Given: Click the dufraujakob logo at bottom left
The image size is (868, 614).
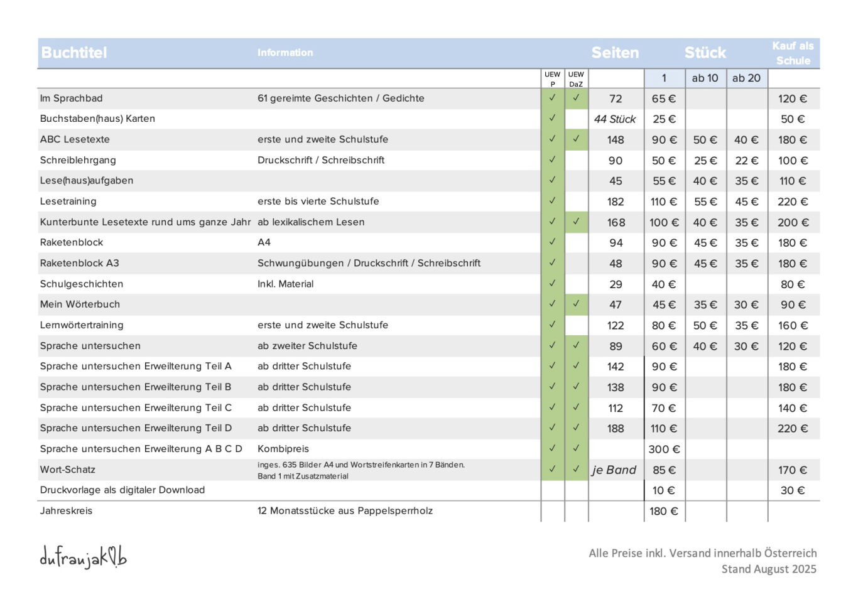Looking at the screenshot, I should [x=83, y=557].
